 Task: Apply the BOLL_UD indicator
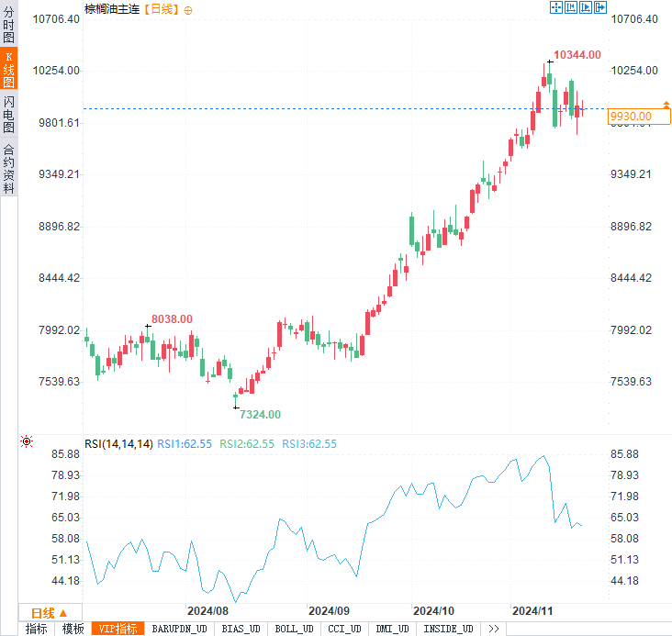coord(294,629)
